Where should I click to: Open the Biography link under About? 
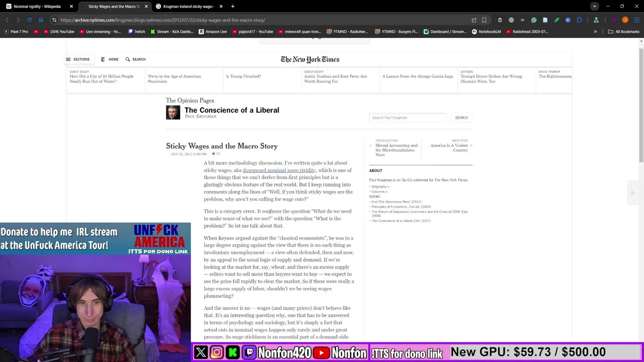[380, 187]
